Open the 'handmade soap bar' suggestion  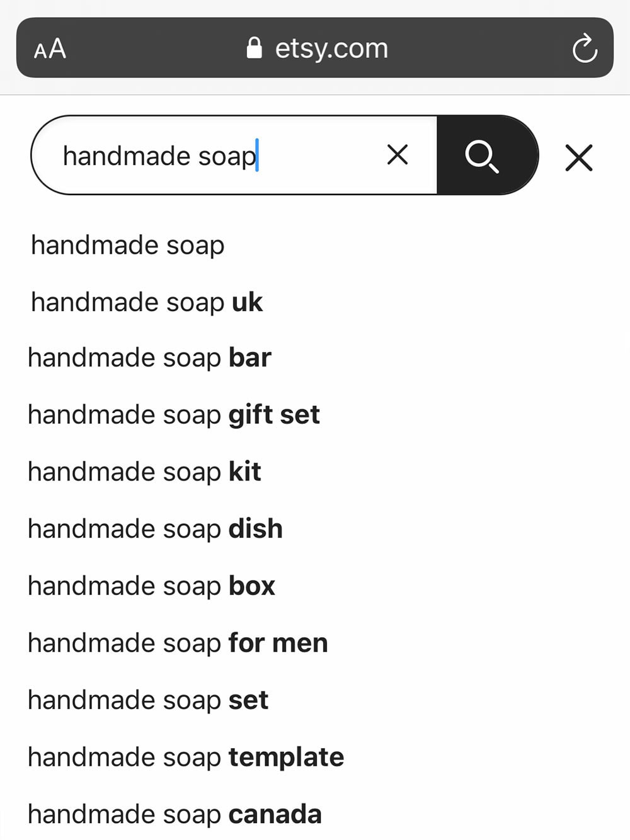149,358
